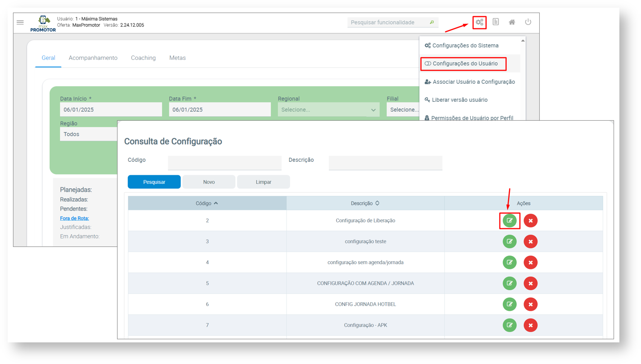Click the 'configuração sem agenda/jornada' description cell
The image size is (641, 364).
point(365,262)
